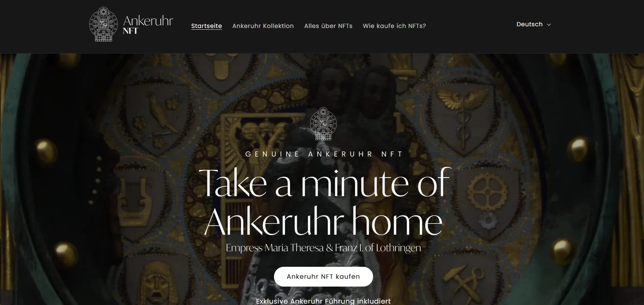This screenshot has width=644, height=305.
Task: Click the Ankeruhr NFT logo text
Action: tap(148, 25)
